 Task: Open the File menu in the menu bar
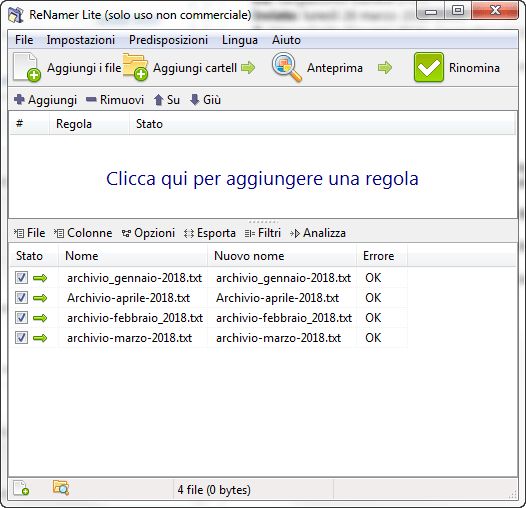pos(24,40)
